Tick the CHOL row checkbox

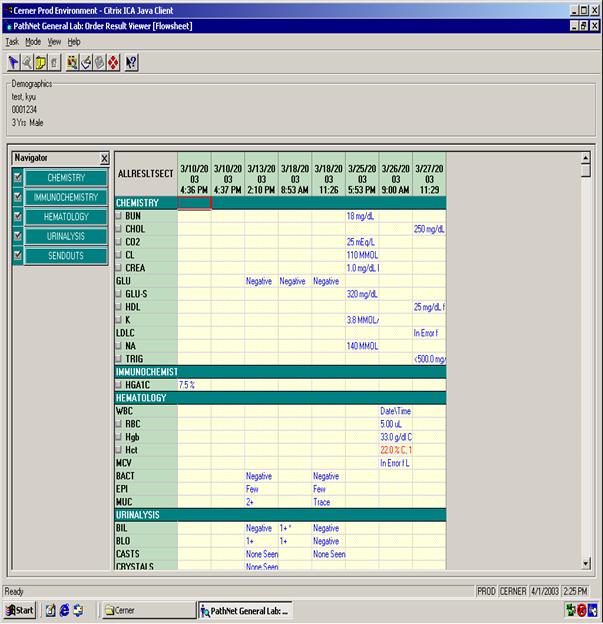pyautogui.click(x=119, y=229)
